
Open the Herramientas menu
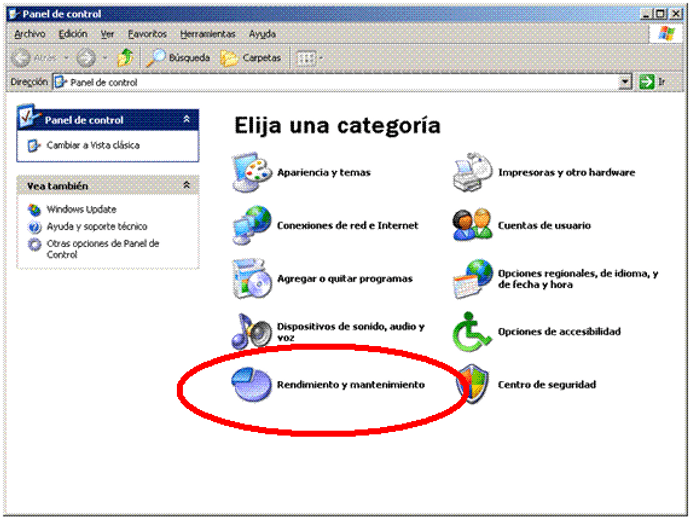(x=208, y=34)
